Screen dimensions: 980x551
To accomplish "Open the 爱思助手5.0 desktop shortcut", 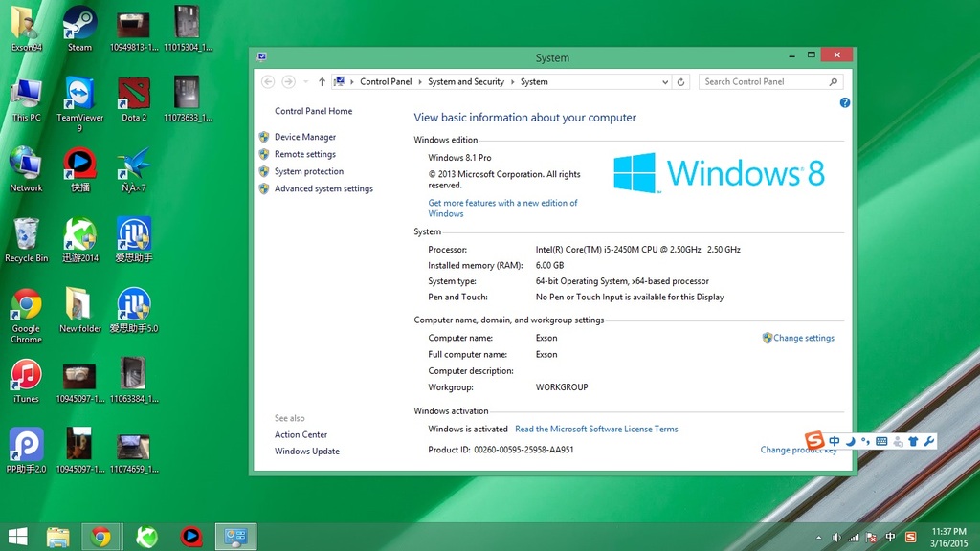I will (134, 310).
